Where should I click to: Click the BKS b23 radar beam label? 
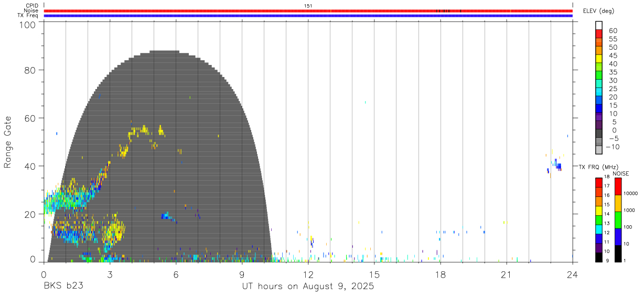point(63,287)
